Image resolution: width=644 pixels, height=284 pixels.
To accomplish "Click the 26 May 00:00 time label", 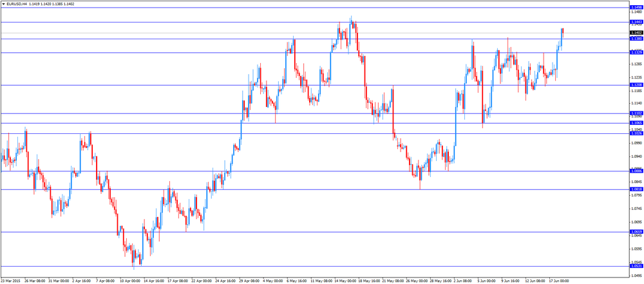I will click(x=416, y=281).
